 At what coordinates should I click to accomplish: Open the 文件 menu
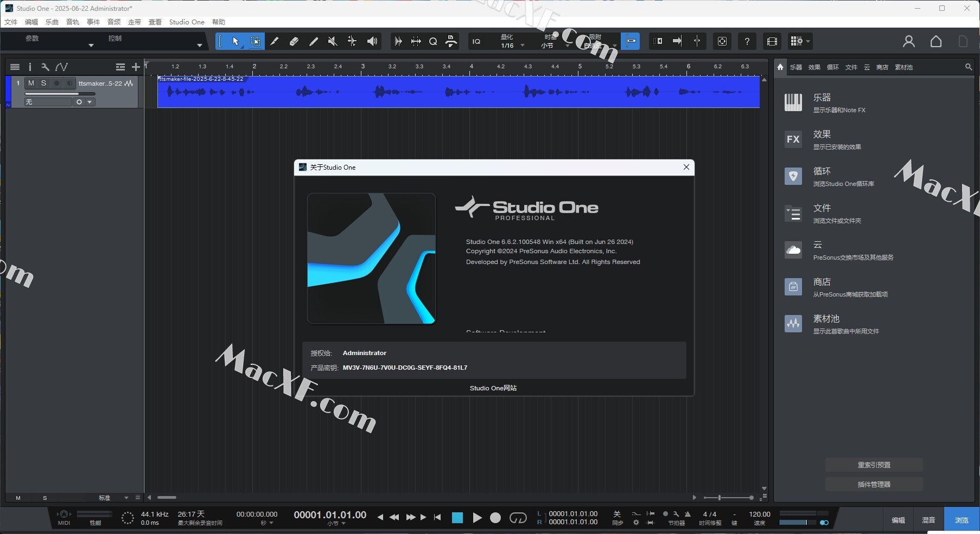coord(11,22)
